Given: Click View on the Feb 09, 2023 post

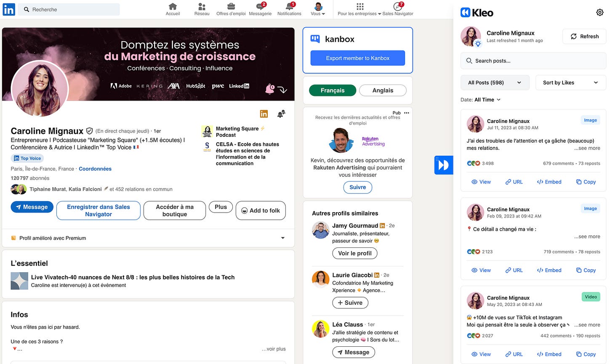Looking at the screenshot, I should tap(481, 270).
